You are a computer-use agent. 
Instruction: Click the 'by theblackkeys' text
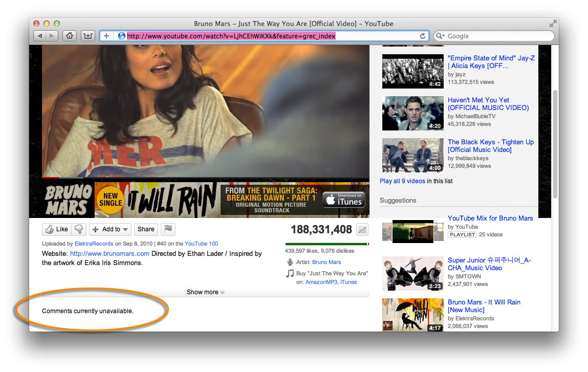tap(468, 158)
